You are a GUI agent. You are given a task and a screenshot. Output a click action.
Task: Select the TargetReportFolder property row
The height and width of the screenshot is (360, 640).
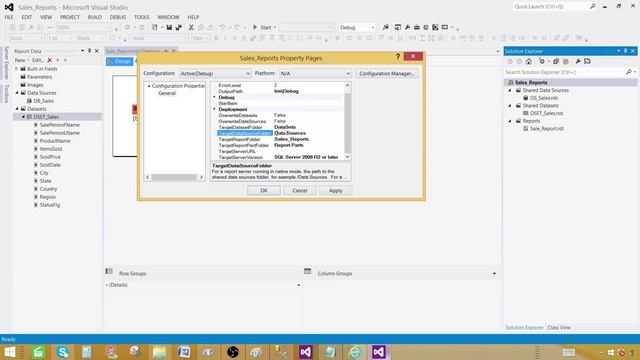click(x=281, y=139)
